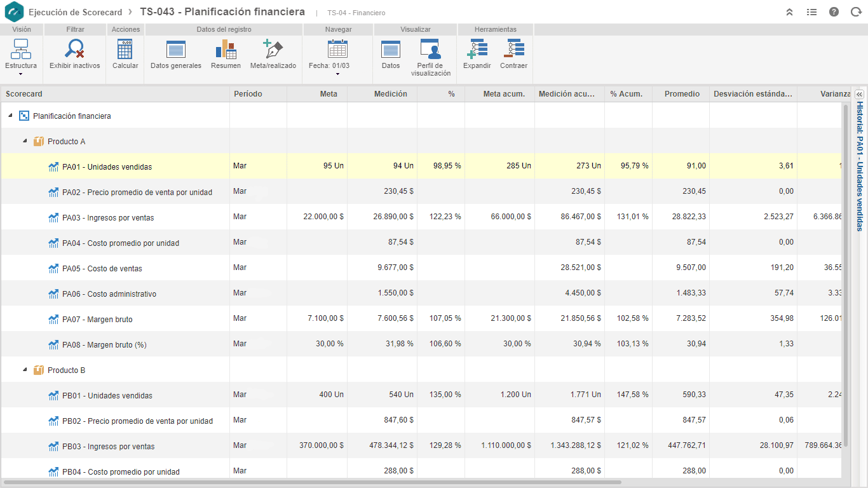
Task: Click the PA01 indicator chart icon
Action: (x=54, y=166)
